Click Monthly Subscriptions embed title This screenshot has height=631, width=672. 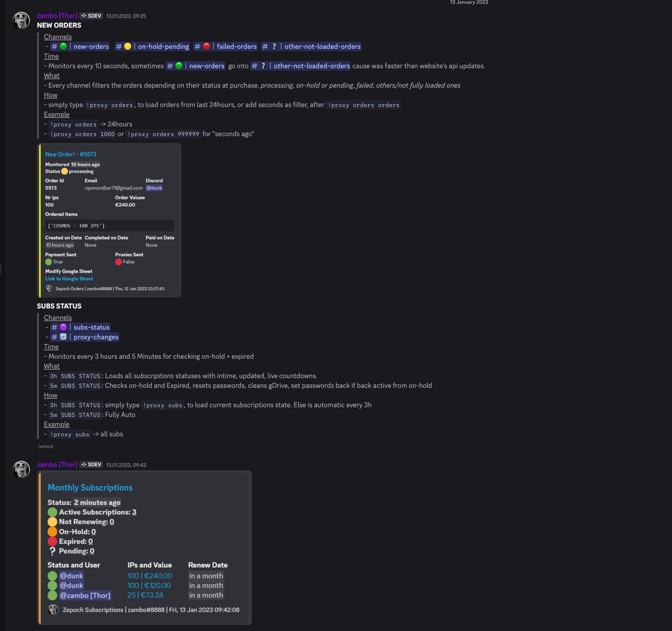click(x=90, y=488)
